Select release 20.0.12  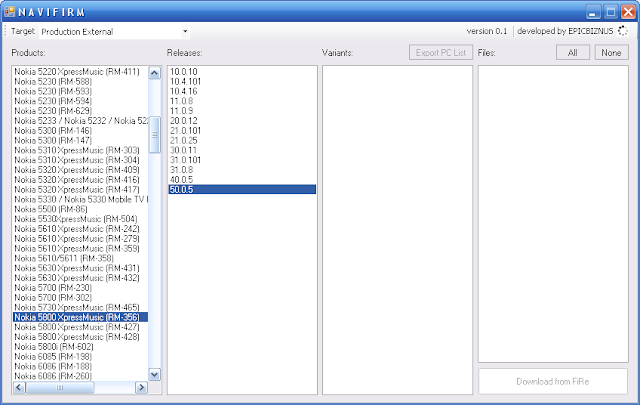click(242, 120)
